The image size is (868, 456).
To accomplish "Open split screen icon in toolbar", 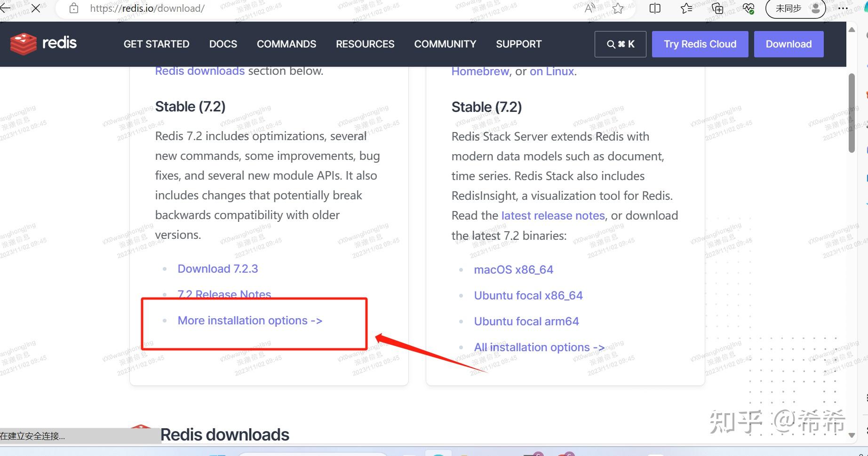I will pos(654,8).
